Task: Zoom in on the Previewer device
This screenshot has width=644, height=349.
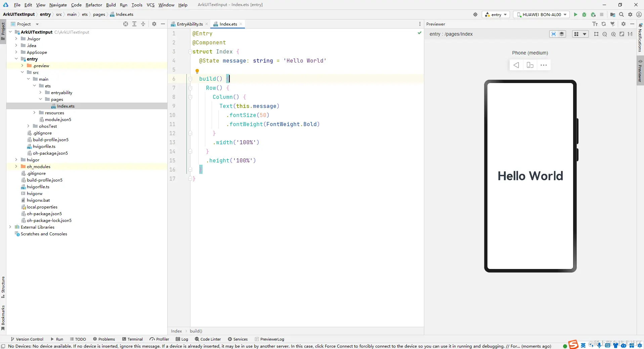Action: point(613,34)
